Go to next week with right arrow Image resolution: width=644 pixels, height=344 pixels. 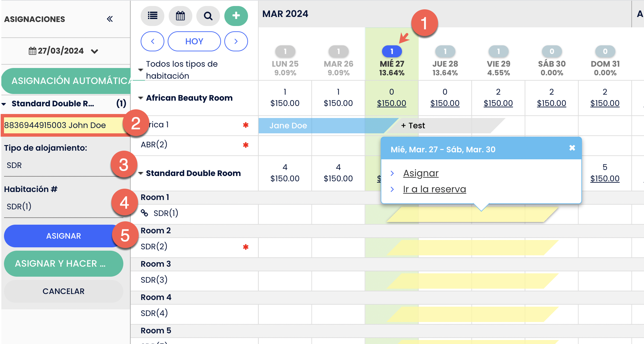[x=236, y=41]
